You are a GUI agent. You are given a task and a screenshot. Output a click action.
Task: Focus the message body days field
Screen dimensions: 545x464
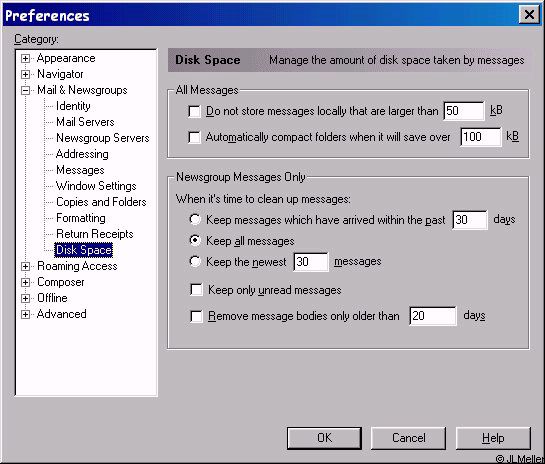(x=433, y=316)
